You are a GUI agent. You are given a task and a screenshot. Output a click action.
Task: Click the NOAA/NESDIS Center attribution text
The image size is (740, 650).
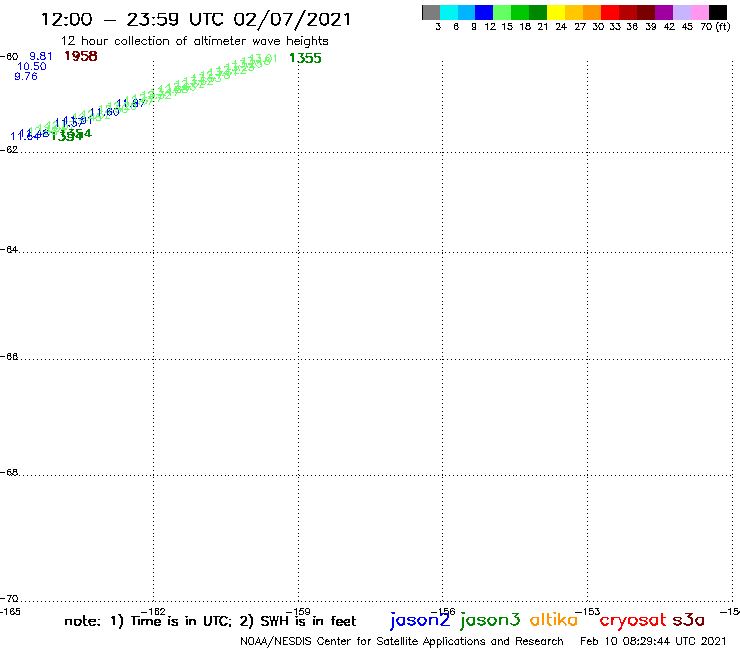[402, 642]
